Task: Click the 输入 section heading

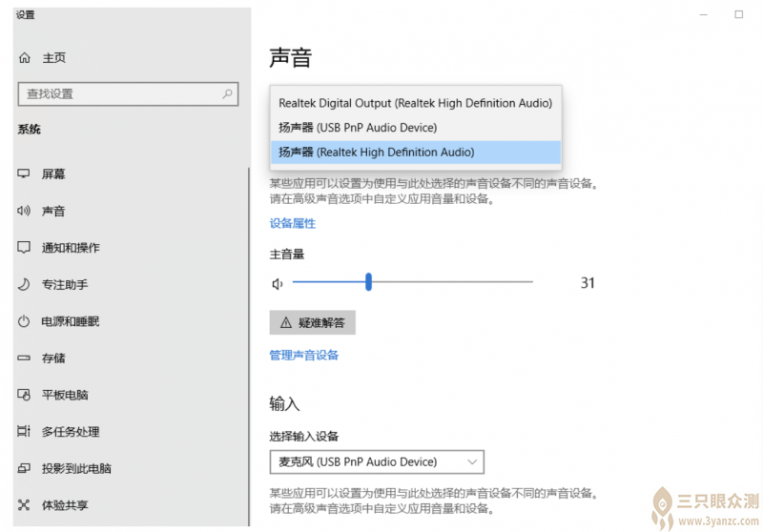Action: click(x=284, y=403)
